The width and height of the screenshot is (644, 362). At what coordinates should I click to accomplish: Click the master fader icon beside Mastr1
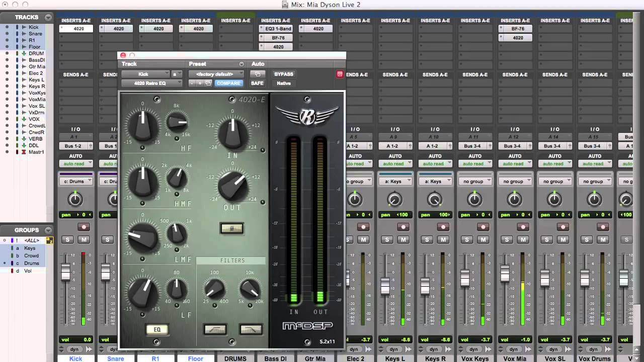[x=23, y=152]
